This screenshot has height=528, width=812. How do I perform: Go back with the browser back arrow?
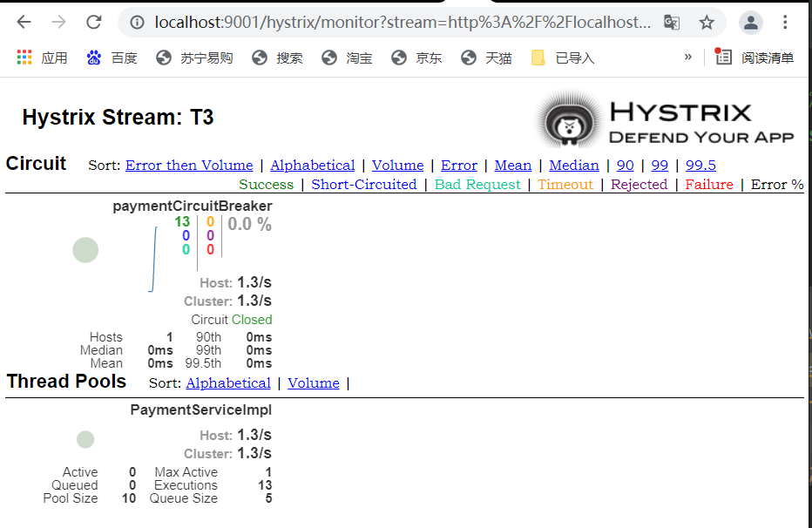coord(24,22)
